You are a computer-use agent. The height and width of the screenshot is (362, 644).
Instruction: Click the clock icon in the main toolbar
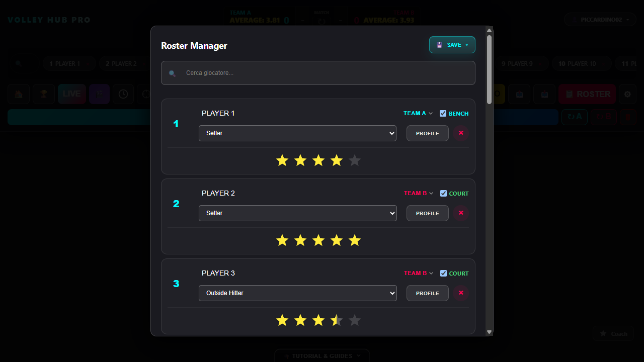(123, 94)
